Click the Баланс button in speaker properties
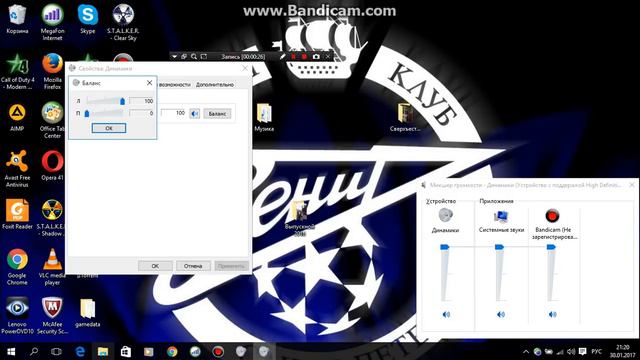 217,113
